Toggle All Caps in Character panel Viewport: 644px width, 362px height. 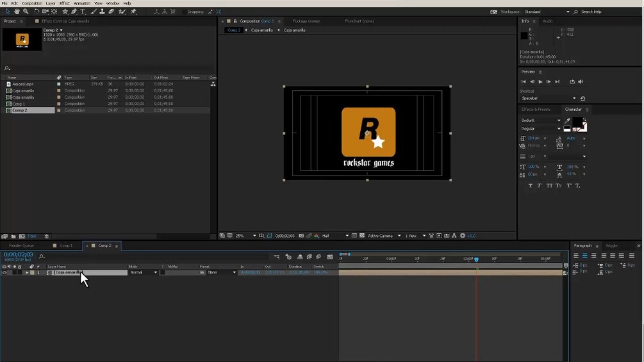click(x=549, y=186)
